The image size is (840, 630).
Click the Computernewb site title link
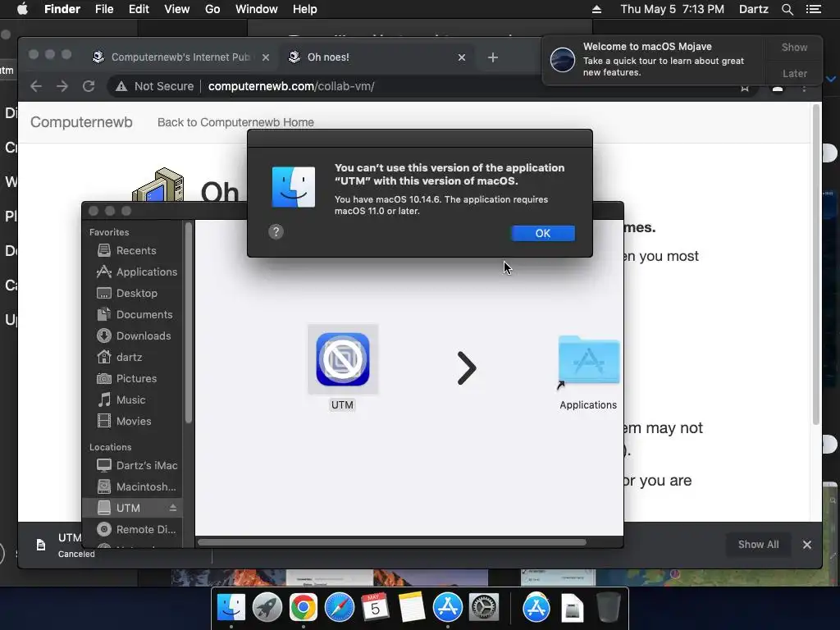(x=81, y=122)
